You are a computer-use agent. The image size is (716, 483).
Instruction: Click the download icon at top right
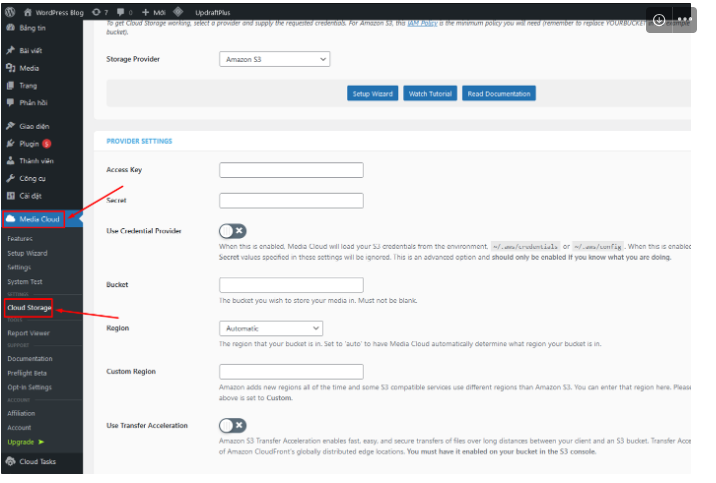pos(659,20)
